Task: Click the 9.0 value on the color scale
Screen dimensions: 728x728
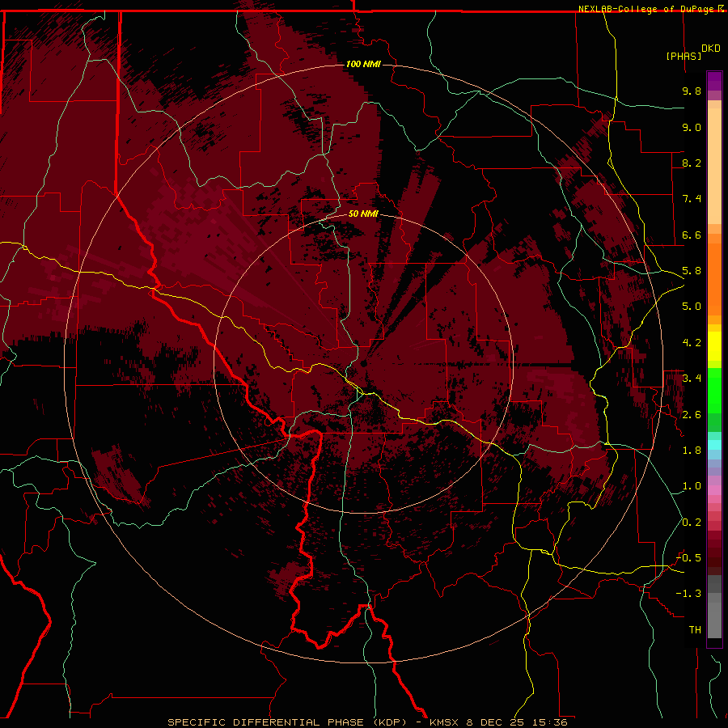Action: coord(692,127)
